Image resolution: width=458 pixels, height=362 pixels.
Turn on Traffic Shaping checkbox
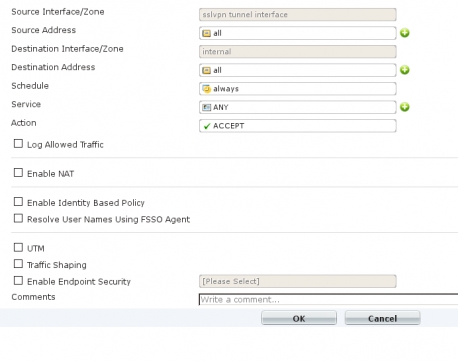click(x=18, y=264)
